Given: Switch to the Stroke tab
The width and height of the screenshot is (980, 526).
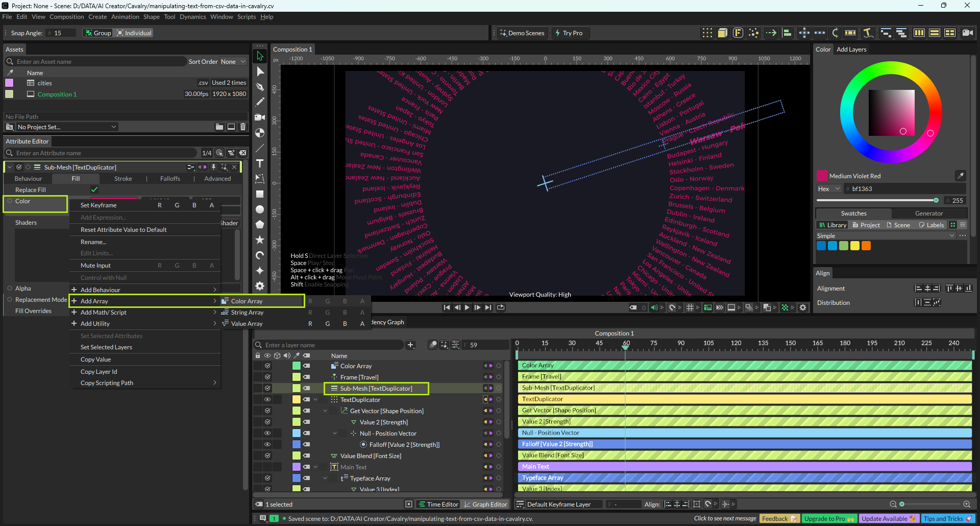Looking at the screenshot, I should [123, 179].
